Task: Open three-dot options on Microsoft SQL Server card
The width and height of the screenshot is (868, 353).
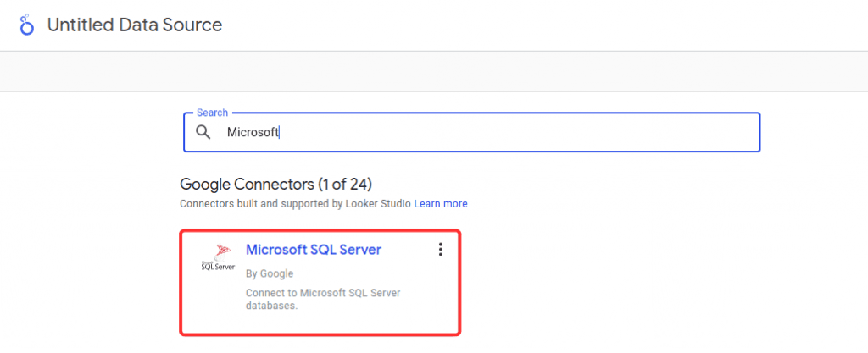Action: (440, 249)
